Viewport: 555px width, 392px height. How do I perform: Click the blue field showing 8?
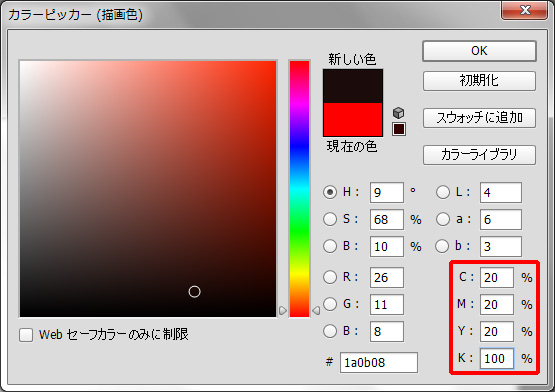click(x=387, y=331)
